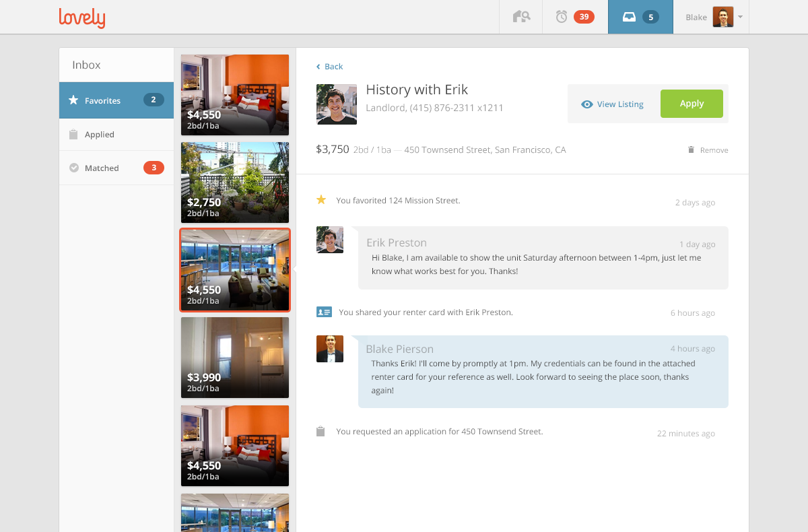Click the '6 hours ago' timestamp
The width and height of the screenshot is (808, 532).
coord(693,313)
